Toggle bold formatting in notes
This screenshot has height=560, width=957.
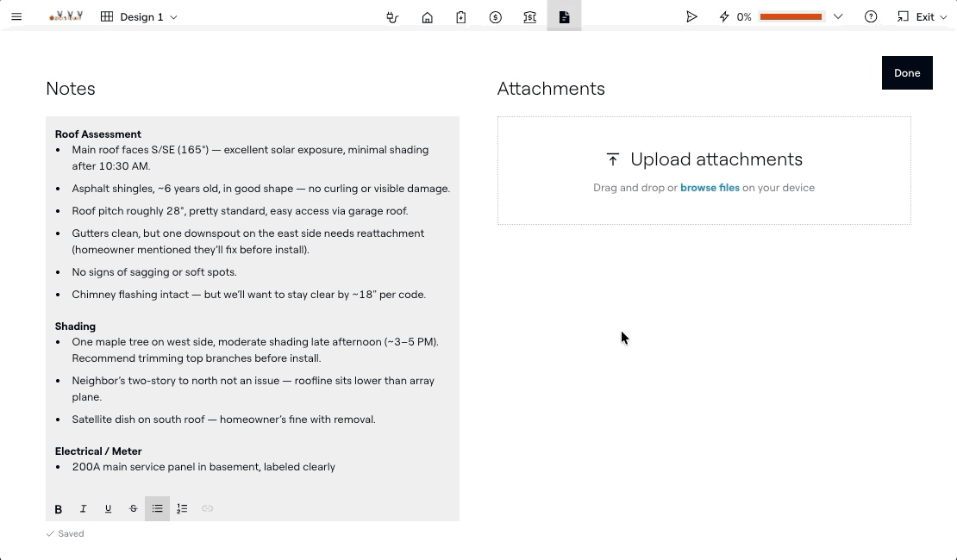click(x=59, y=509)
